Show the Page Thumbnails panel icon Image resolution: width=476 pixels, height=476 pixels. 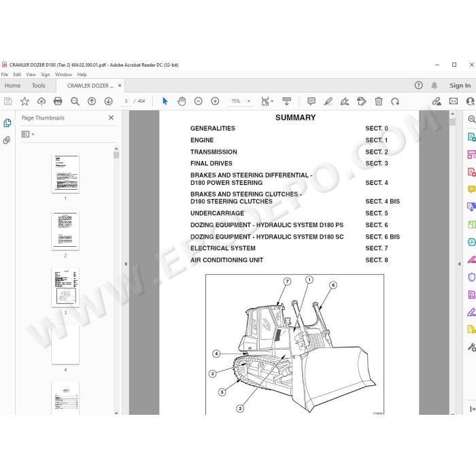[x=7, y=123]
